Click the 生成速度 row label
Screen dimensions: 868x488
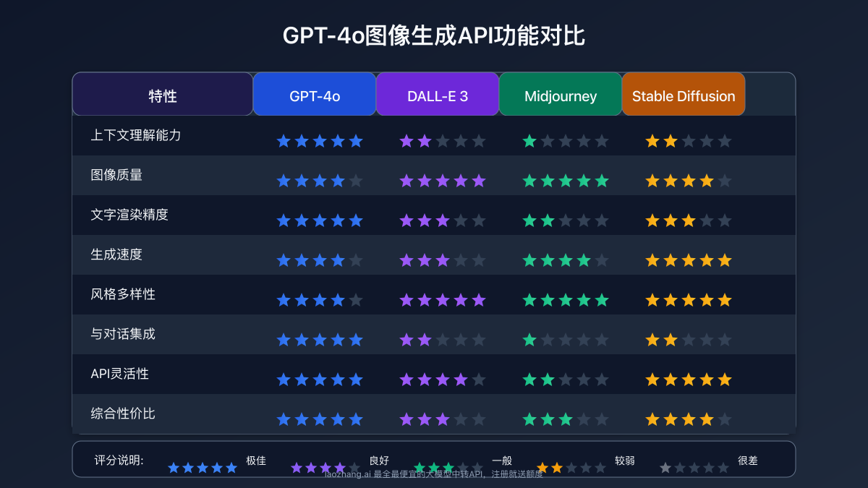(x=116, y=254)
